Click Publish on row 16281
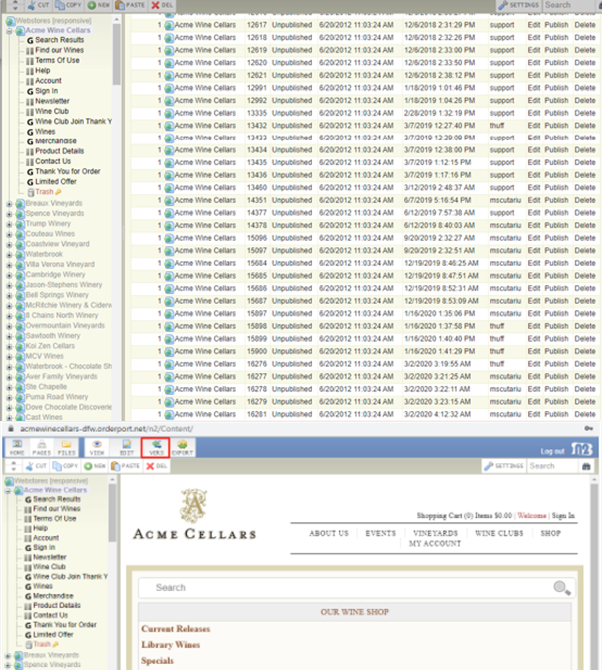Image resolution: width=602 pixels, height=670 pixels. 556,414
